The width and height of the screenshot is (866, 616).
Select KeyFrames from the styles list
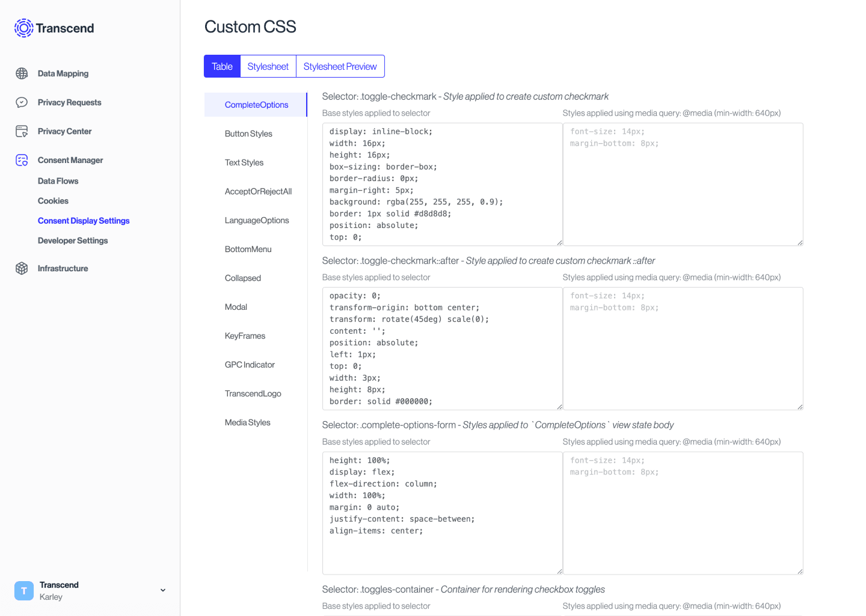245,336
